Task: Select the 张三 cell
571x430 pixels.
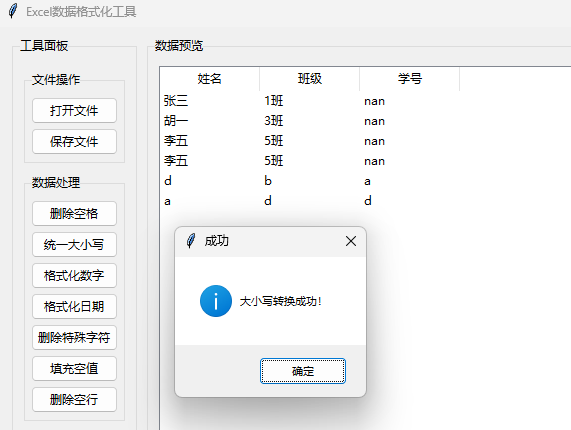Action: point(176,101)
